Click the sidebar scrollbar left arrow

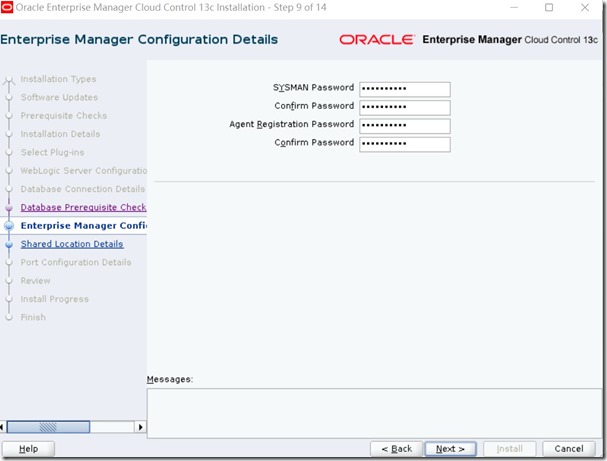[2, 427]
